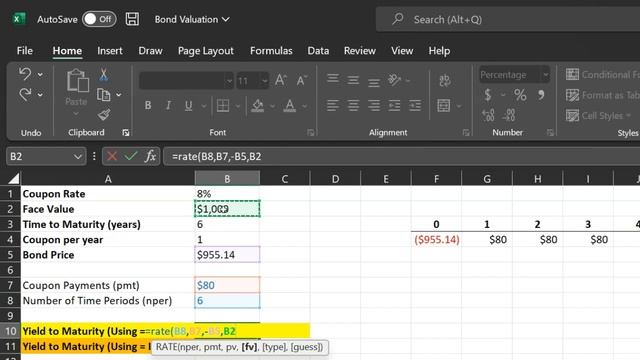The image size is (640, 360).
Task: Expand the Redo history dropdown
Action: tap(40, 95)
